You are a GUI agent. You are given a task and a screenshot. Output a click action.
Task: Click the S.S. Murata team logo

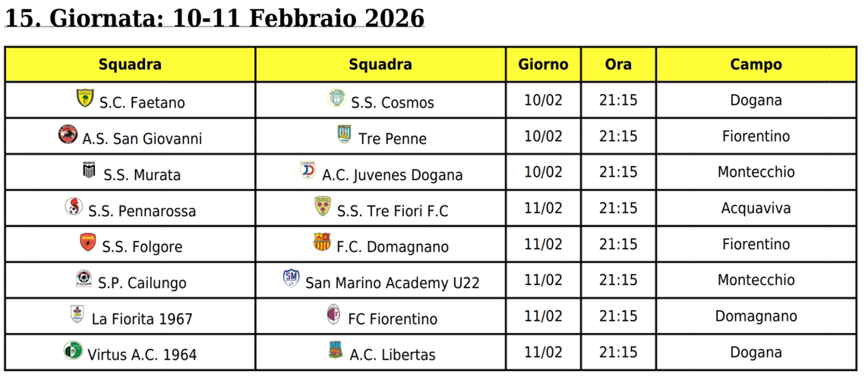(x=89, y=171)
